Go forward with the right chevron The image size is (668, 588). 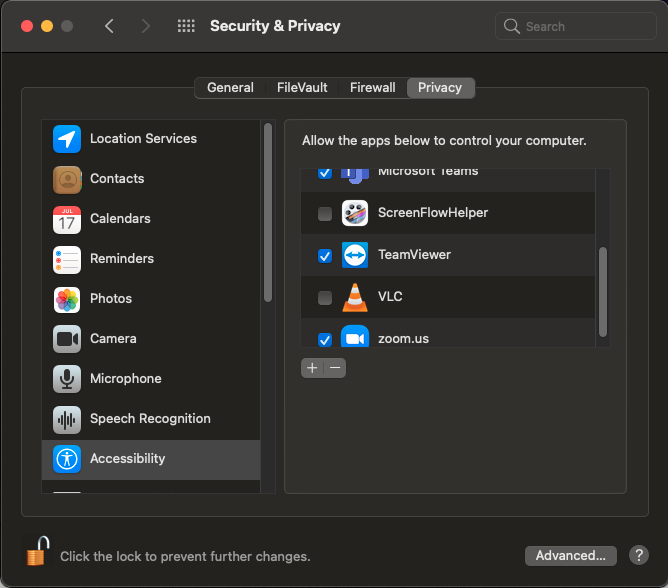pyautogui.click(x=146, y=26)
